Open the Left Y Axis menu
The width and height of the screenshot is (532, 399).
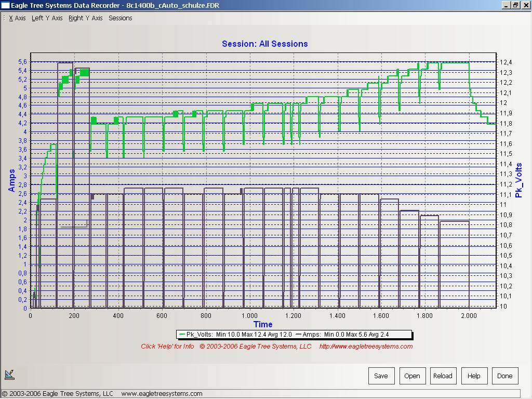point(47,18)
